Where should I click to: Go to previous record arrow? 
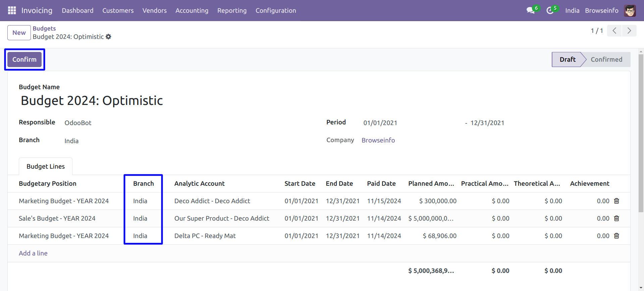tap(614, 31)
